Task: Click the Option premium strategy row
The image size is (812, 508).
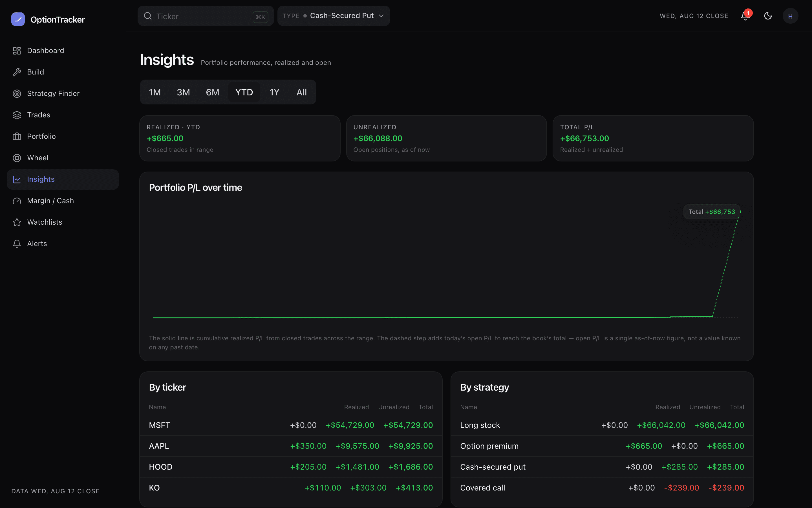Action: coord(602,446)
